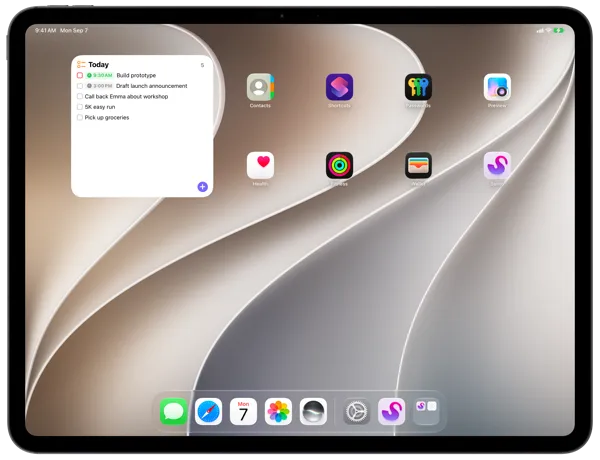
Task: Open the Today widget title
Action: point(98,64)
